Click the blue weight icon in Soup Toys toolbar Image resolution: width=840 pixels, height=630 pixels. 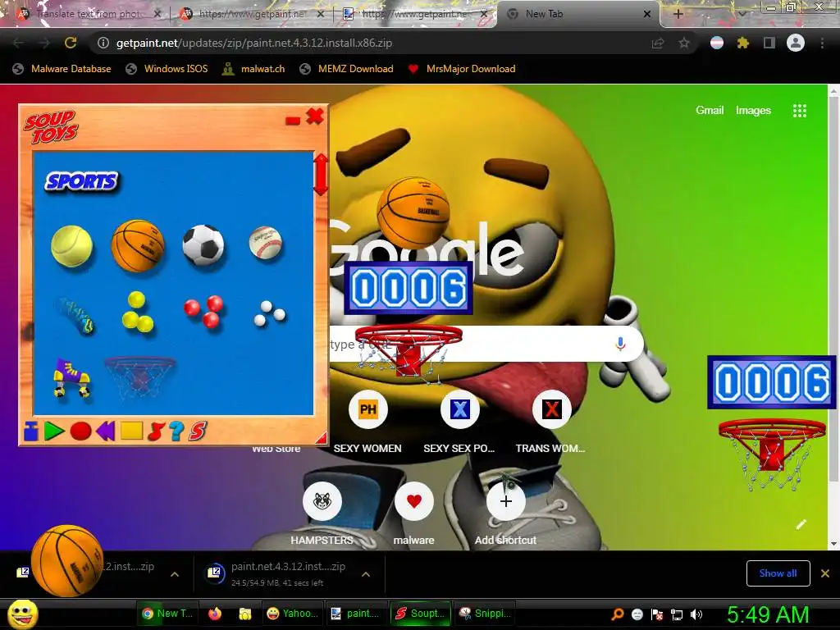click(x=31, y=431)
